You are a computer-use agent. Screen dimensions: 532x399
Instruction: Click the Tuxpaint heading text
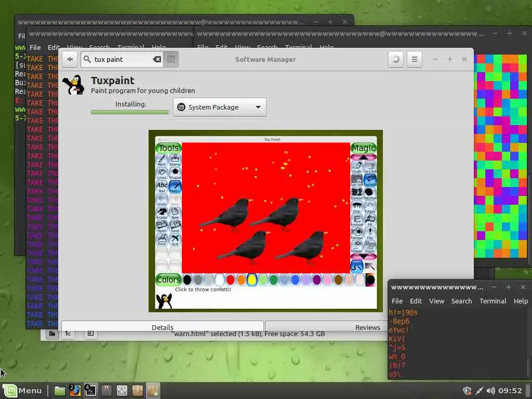pyautogui.click(x=113, y=81)
